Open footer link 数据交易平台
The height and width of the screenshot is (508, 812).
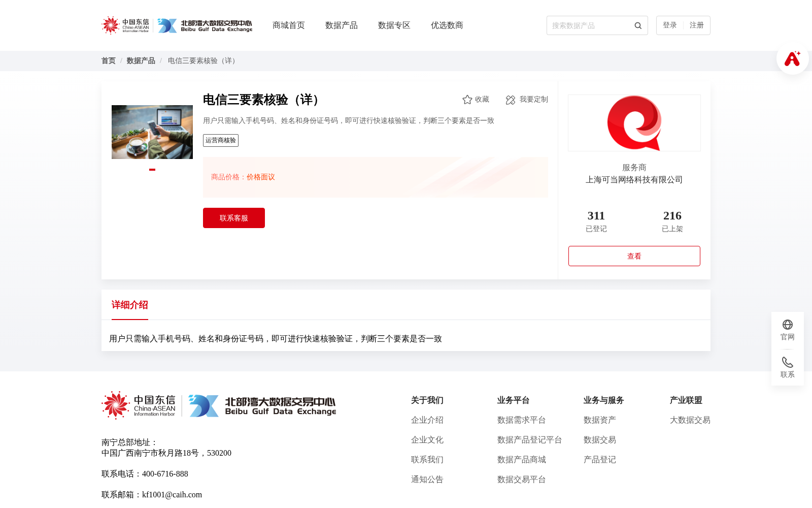(x=522, y=480)
